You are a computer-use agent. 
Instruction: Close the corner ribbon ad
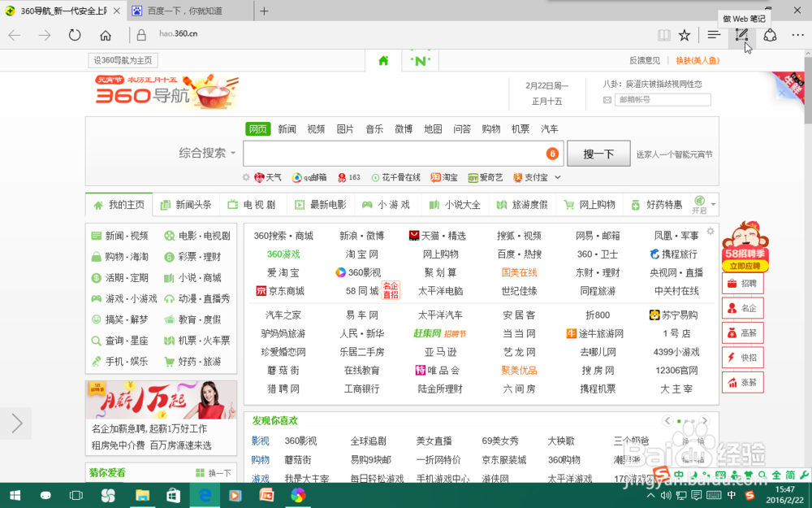coord(782,93)
